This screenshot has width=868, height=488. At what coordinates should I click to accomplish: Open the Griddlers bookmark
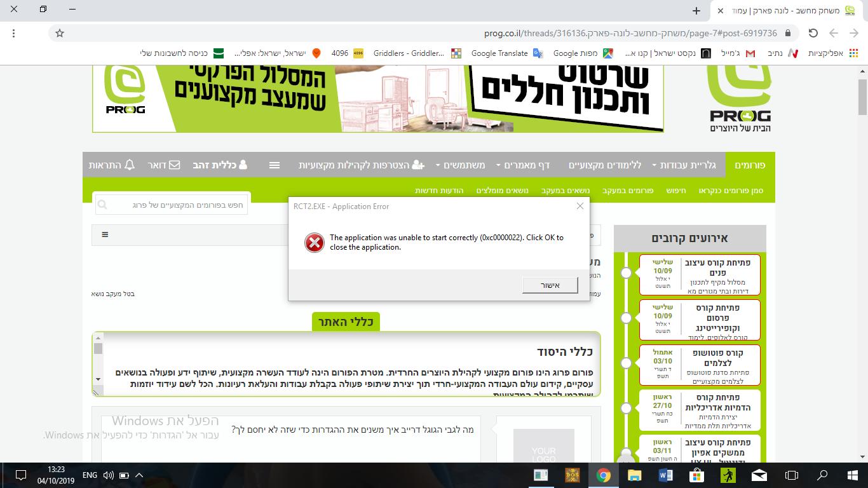pos(417,53)
